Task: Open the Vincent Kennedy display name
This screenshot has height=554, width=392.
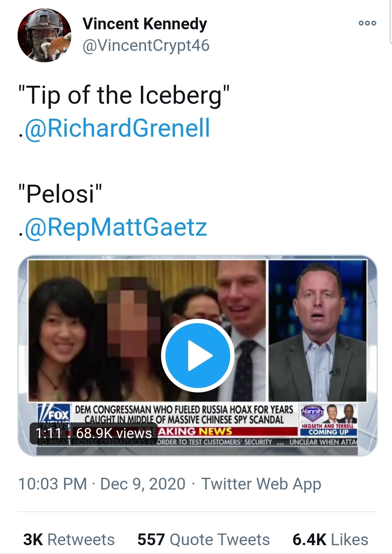Action: 145,24
